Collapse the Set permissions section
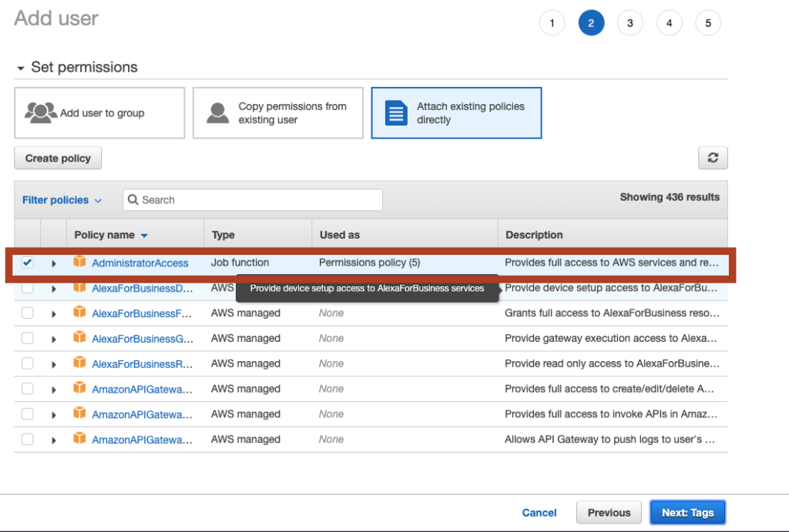The width and height of the screenshot is (789, 532). (x=21, y=68)
